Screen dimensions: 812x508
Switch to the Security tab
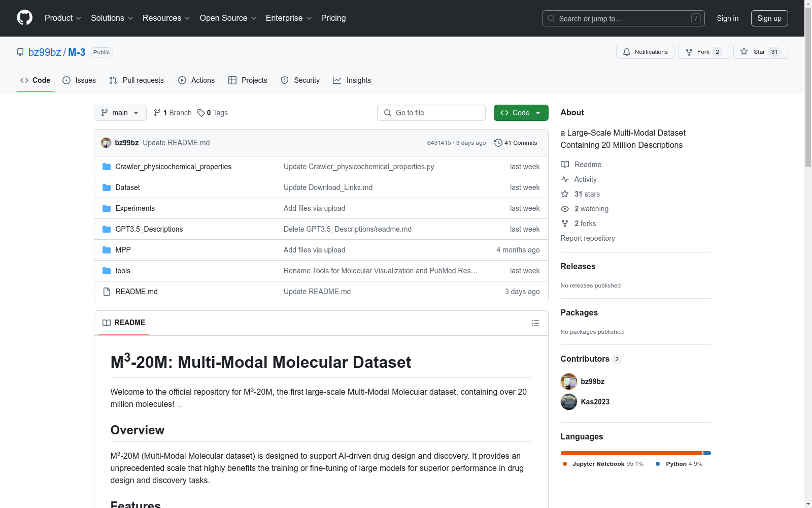[300, 80]
